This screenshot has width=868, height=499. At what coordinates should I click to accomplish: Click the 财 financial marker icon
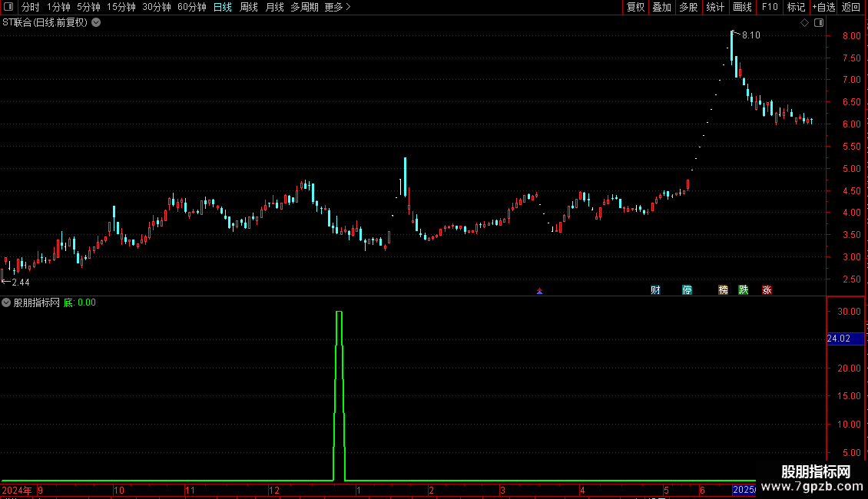[655, 290]
